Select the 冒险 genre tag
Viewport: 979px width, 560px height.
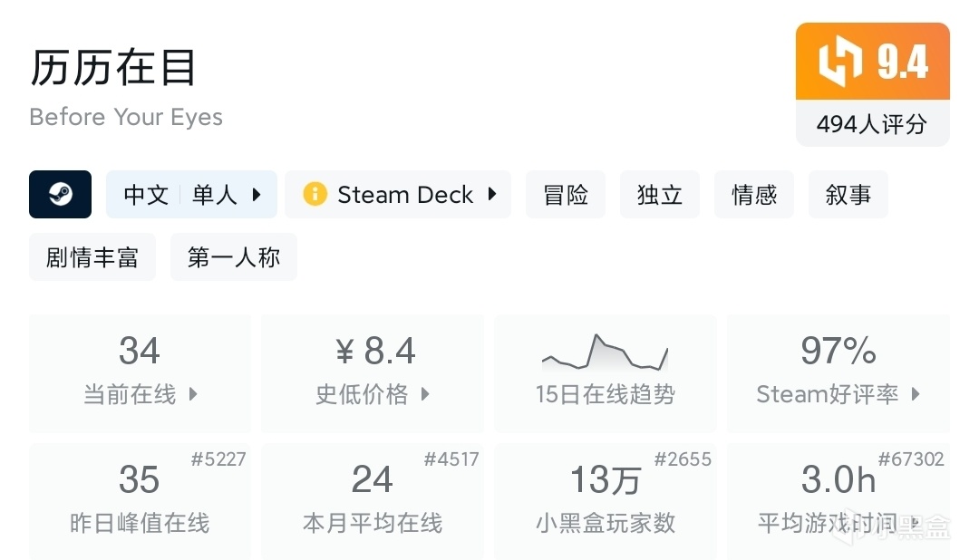[566, 194]
